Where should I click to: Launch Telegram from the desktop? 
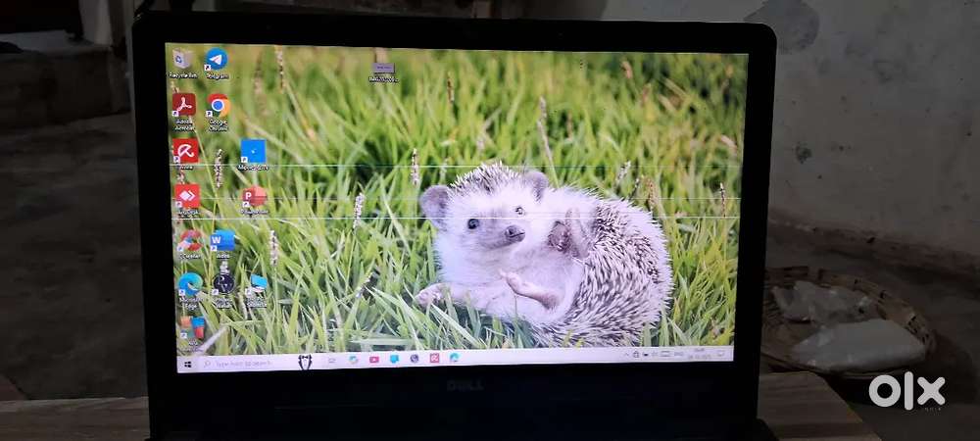pyautogui.click(x=216, y=61)
